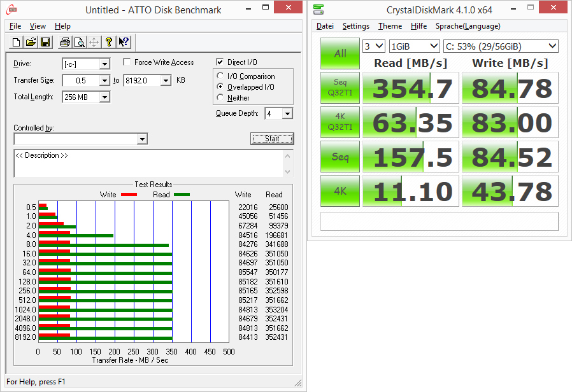Open the Settings menu in CrystalDiskMark
The height and width of the screenshot is (392, 572).
pyautogui.click(x=356, y=26)
